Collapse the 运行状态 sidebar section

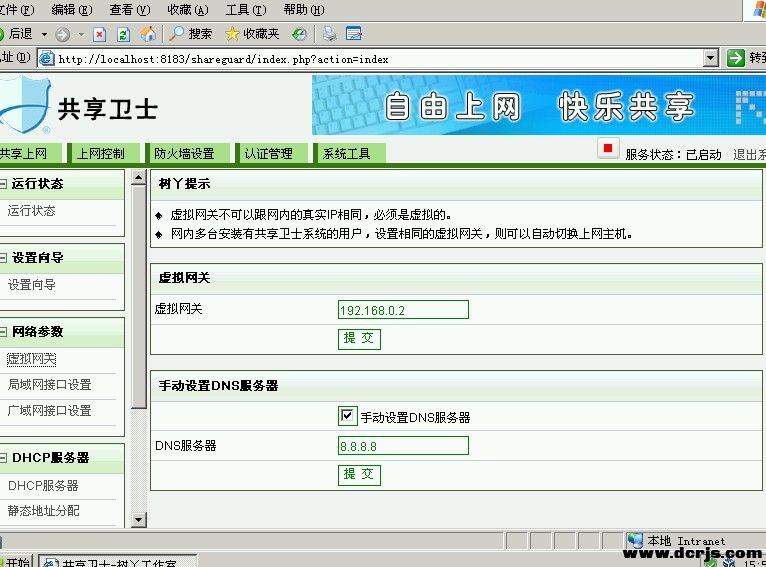(3, 184)
